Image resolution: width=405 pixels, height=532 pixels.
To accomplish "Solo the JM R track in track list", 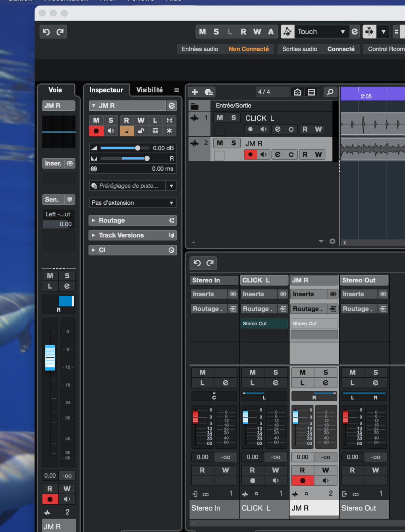I will point(233,143).
